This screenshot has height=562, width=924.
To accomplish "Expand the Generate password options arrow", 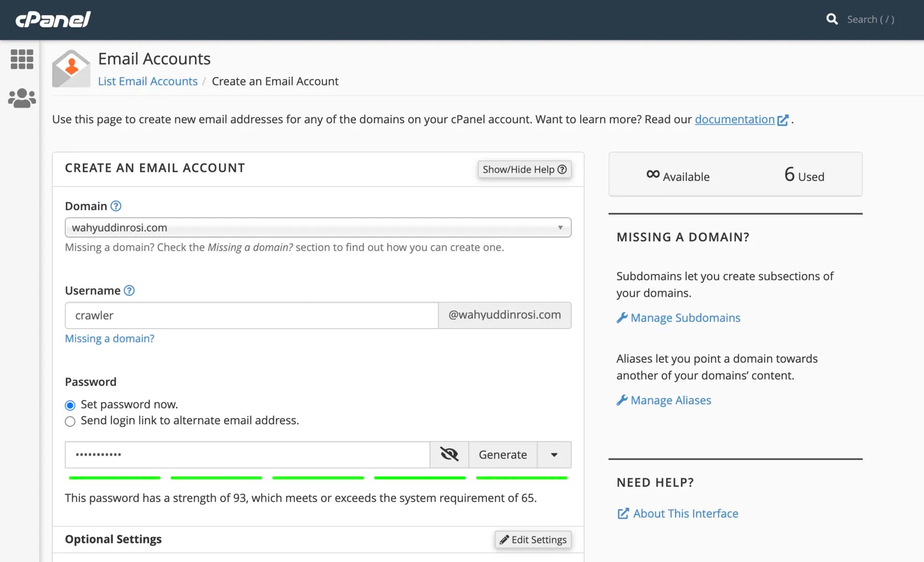I will 554,455.
